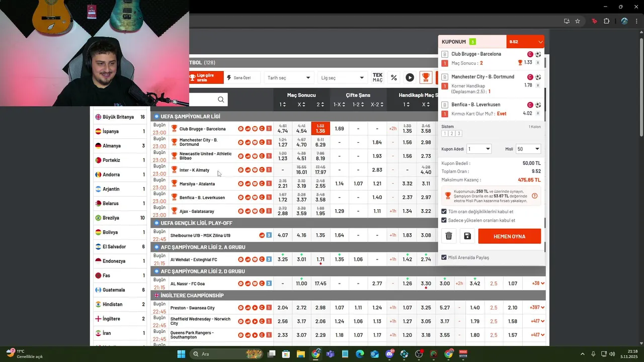Open File Explorer from the taskbar

(x=300, y=354)
